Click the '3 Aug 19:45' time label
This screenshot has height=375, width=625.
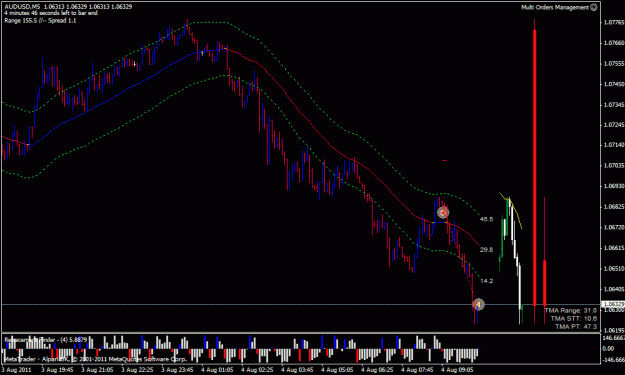point(57,370)
